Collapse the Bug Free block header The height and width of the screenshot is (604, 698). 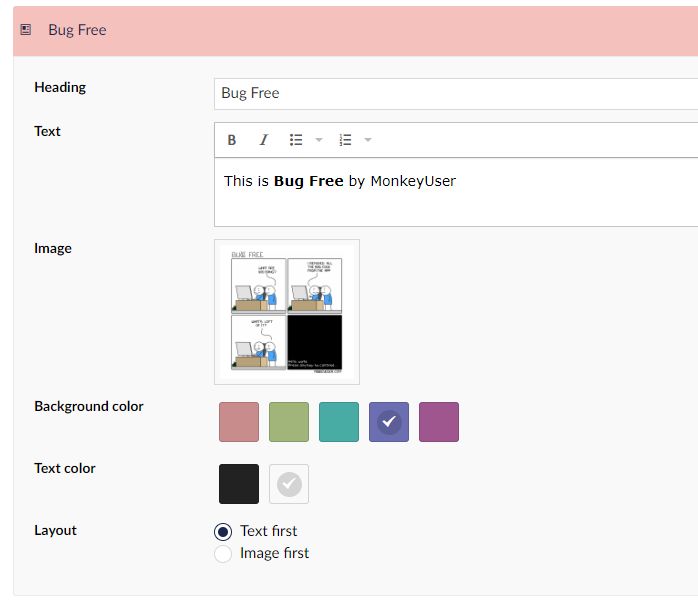(356, 31)
